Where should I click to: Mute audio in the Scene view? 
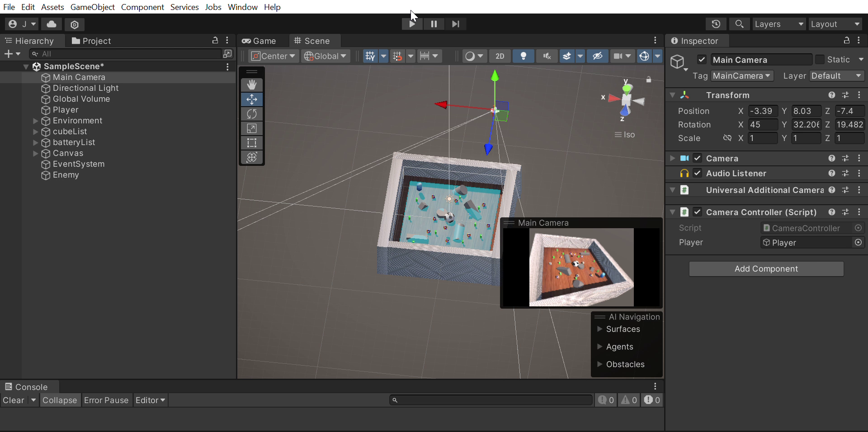pyautogui.click(x=547, y=56)
